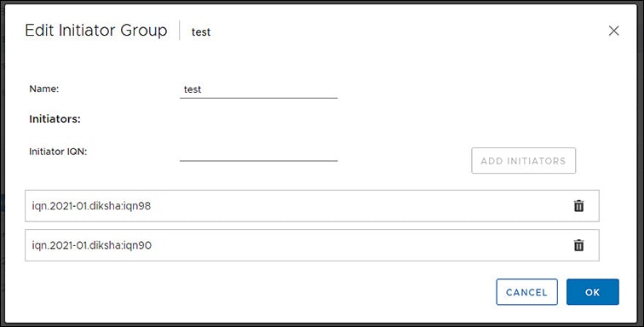This screenshot has height=327, width=644.
Task: Click the 'Initiator IQN:' field label
Action: 58,152
